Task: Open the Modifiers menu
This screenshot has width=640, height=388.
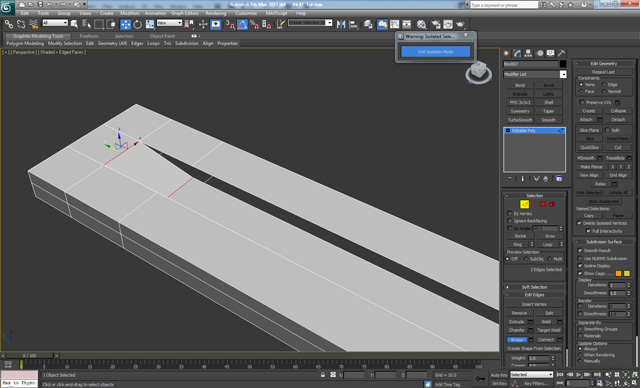Action: tap(129, 13)
